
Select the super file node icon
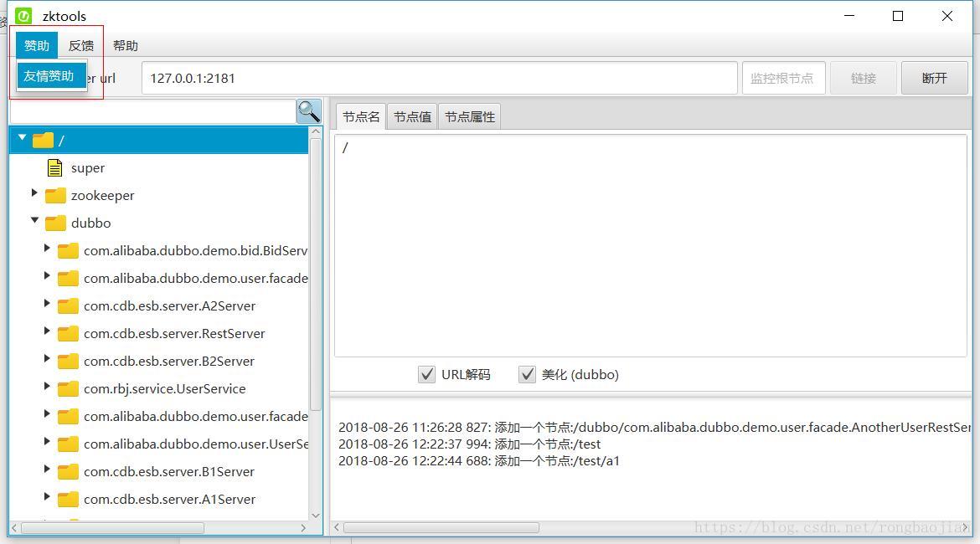(55, 167)
